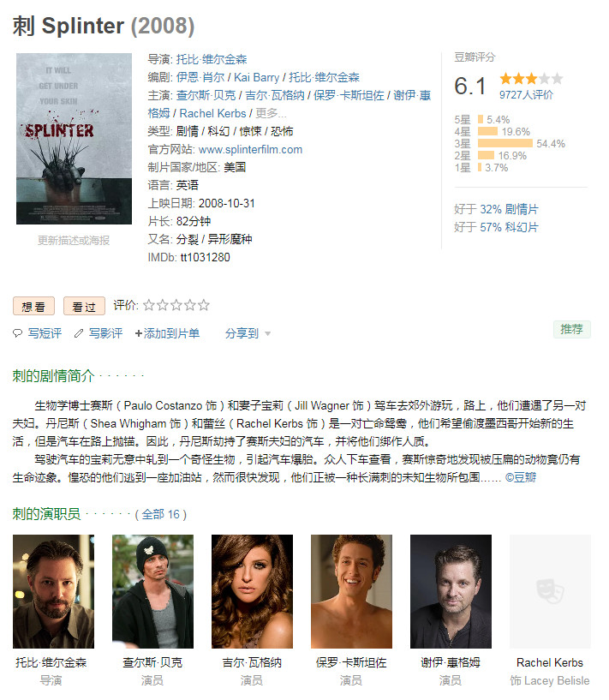The height and width of the screenshot is (700, 609).
Task: Open director 托比·维尔金森 link
Action: (212, 59)
